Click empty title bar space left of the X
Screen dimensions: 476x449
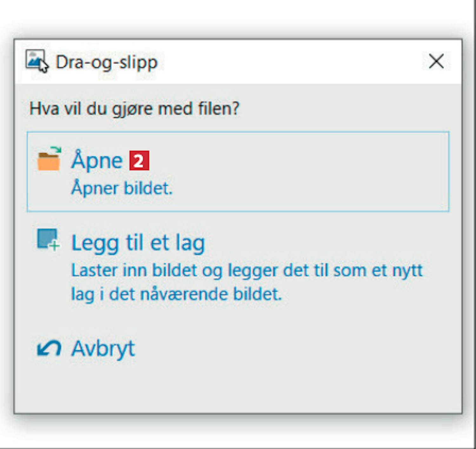(x=286, y=62)
